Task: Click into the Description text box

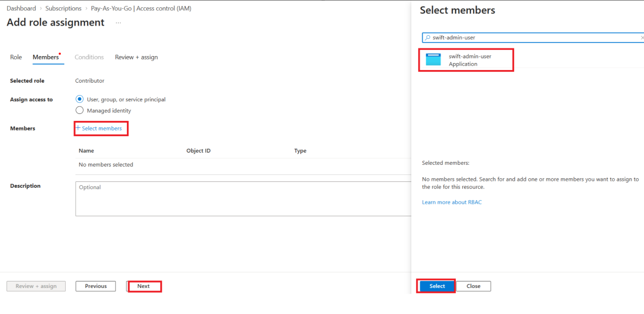Action: pos(243,199)
